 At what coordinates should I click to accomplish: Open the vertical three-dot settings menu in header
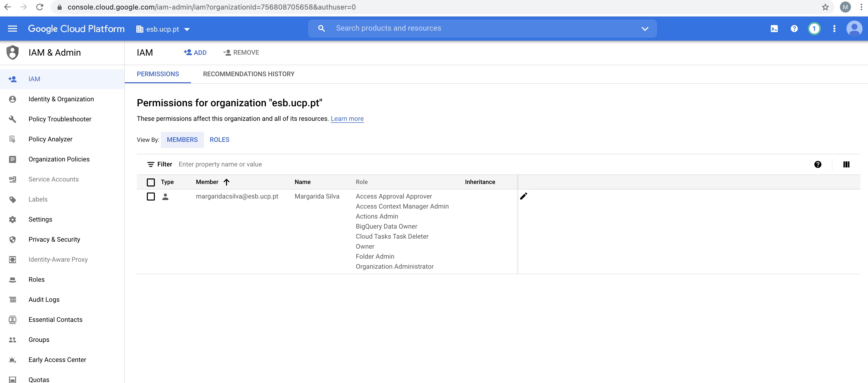pyautogui.click(x=834, y=29)
